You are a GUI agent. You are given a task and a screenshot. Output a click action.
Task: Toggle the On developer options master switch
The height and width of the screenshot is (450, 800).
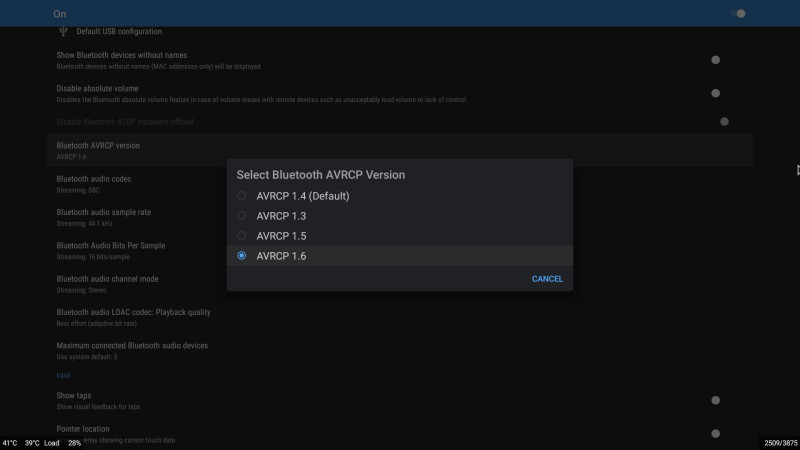click(x=739, y=14)
